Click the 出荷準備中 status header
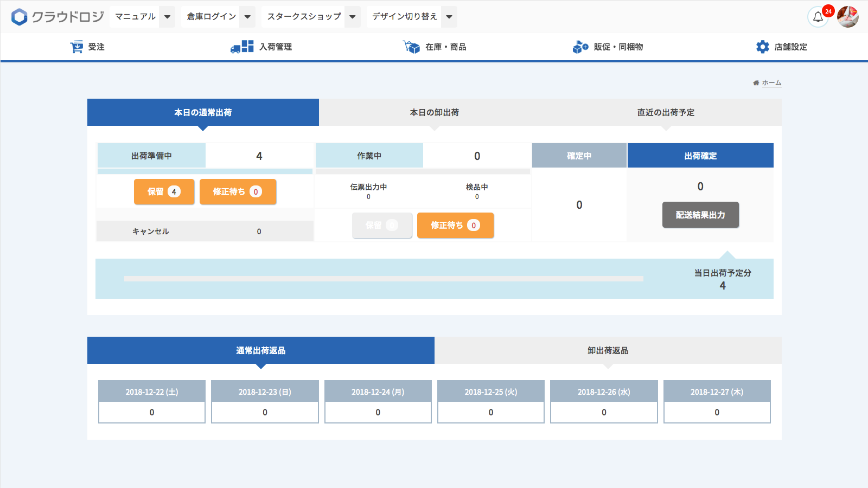The height and width of the screenshot is (488, 868). [151, 156]
